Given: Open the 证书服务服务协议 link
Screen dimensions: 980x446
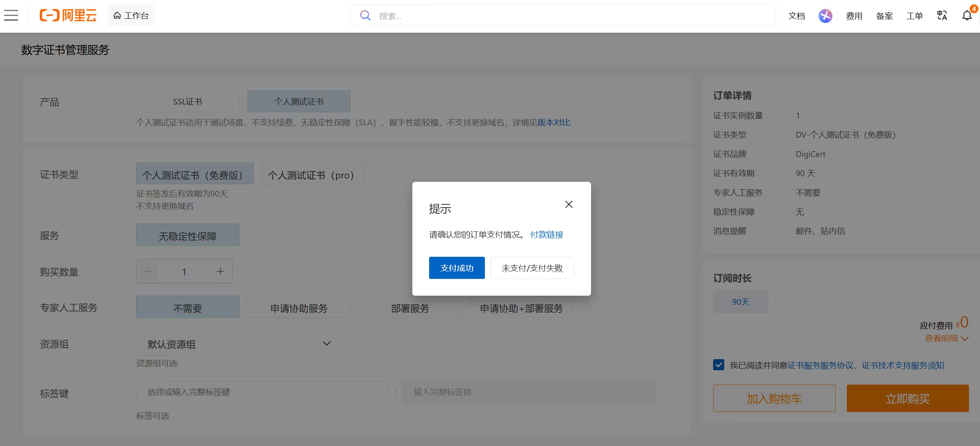Looking at the screenshot, I should click(820, 365).
